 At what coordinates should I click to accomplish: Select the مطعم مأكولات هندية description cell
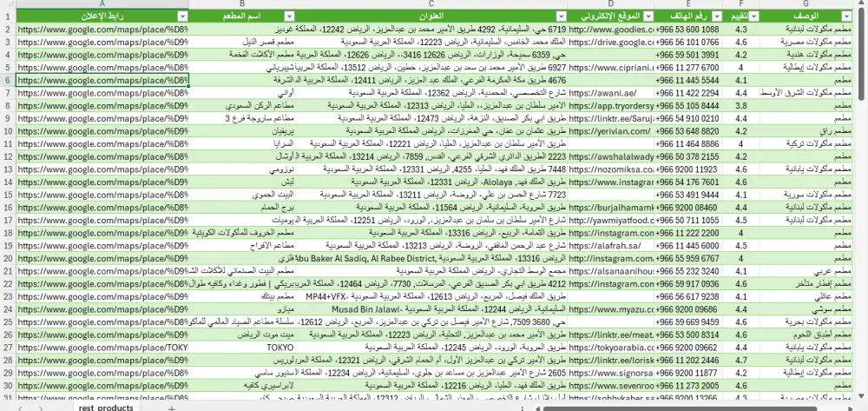coord(806,54)
